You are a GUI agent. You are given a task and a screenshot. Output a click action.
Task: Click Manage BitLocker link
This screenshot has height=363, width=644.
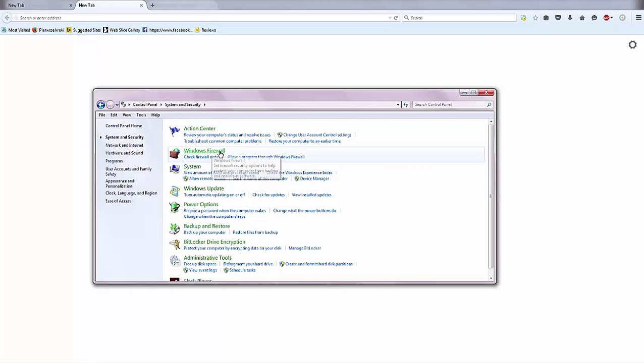305,248
